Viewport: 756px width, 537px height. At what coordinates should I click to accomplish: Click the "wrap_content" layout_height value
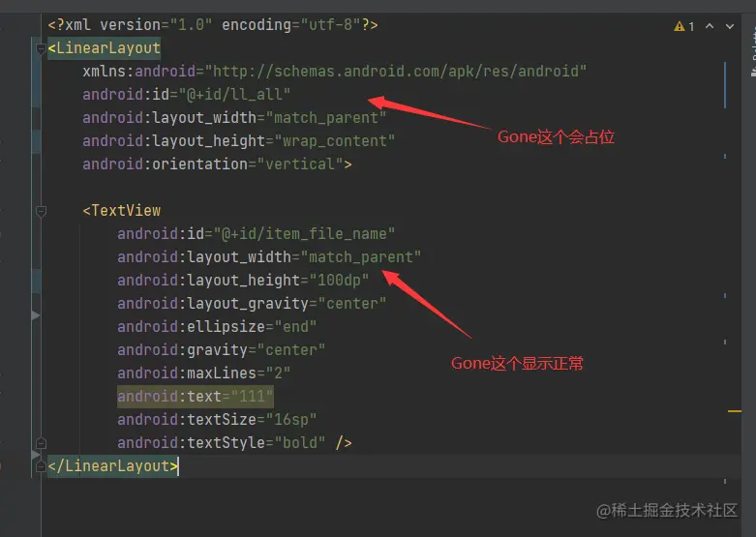tap(335, 140)
